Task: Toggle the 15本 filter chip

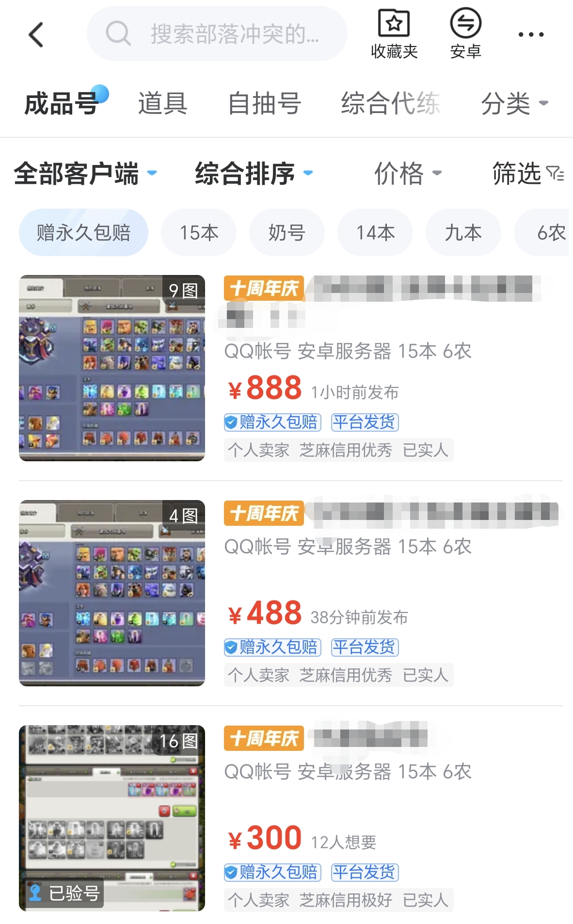Action: pyautogui.click(x=199, y=232)
